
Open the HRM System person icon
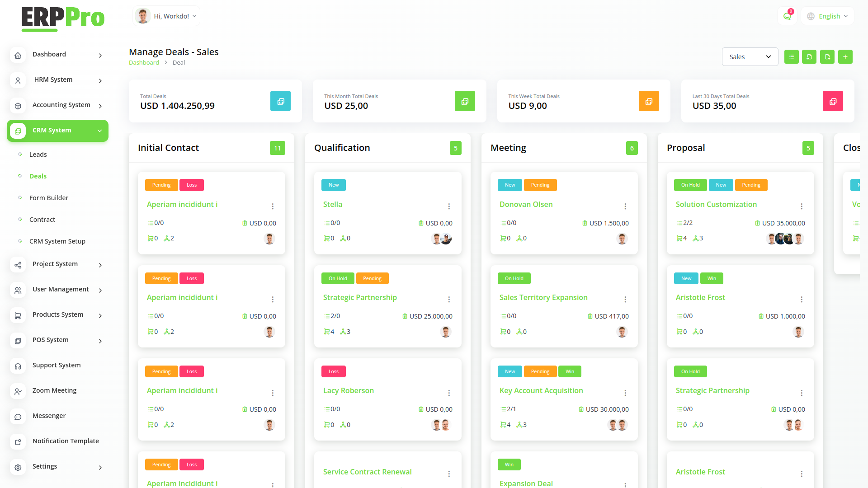click(x=18, y=80)
